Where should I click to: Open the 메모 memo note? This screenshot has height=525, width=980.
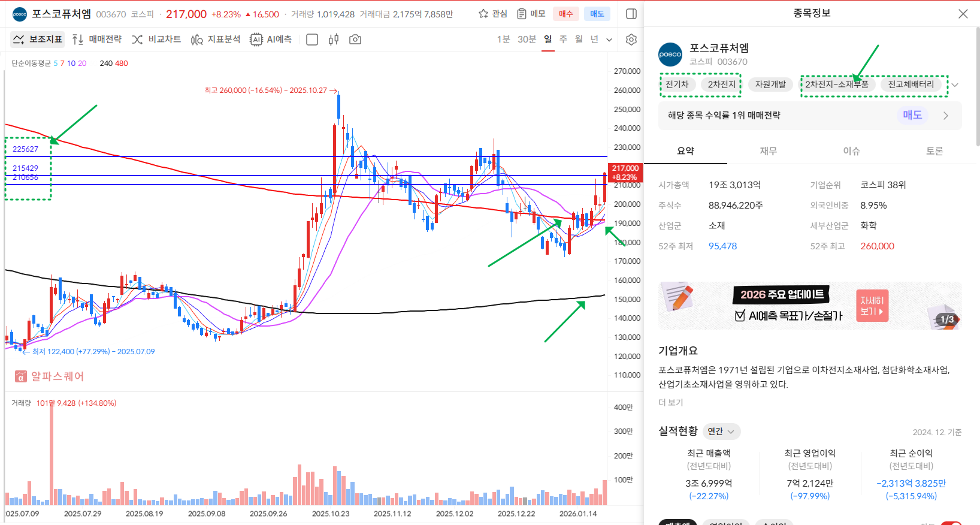[531, 14]
